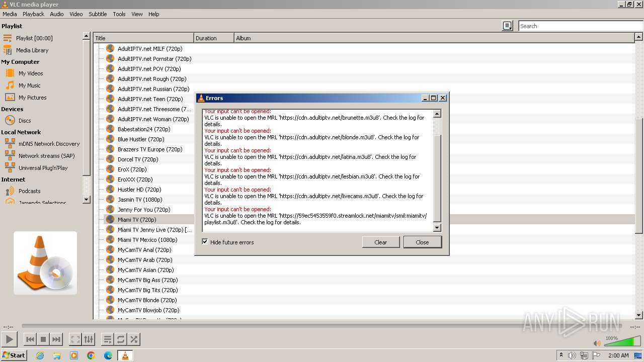Viewport: 644px width, 362px height.
Task: Open Windows Start menu
Action: tap(14, 355)
